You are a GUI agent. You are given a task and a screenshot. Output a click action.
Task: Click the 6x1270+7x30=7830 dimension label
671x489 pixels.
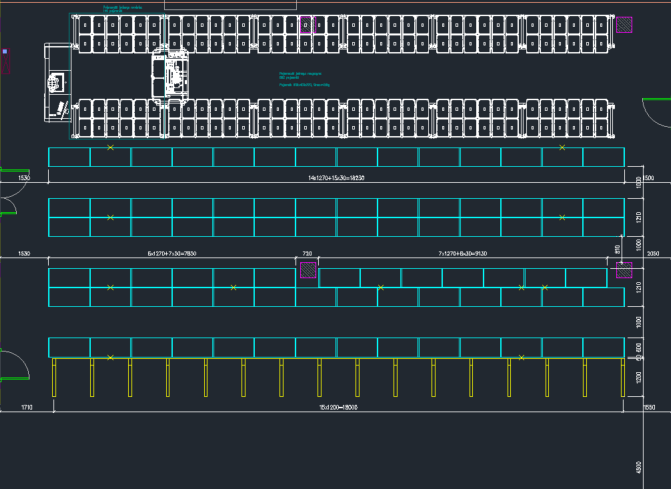click(172, 254)
